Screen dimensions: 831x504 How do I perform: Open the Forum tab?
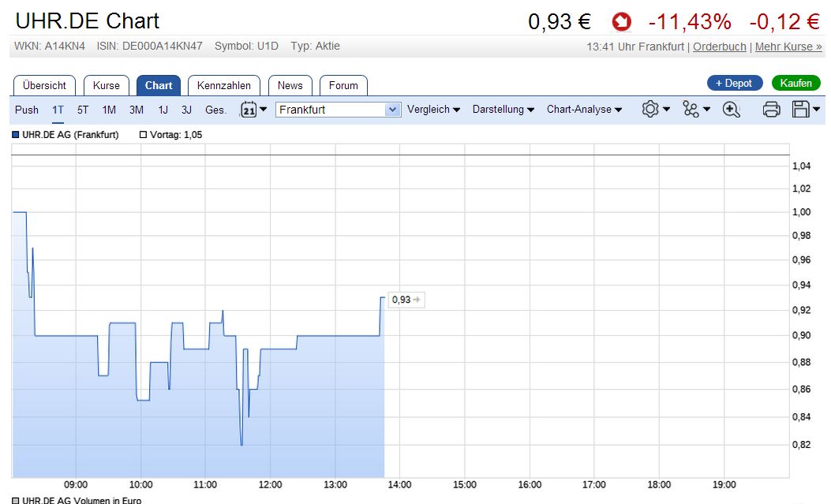343,85
